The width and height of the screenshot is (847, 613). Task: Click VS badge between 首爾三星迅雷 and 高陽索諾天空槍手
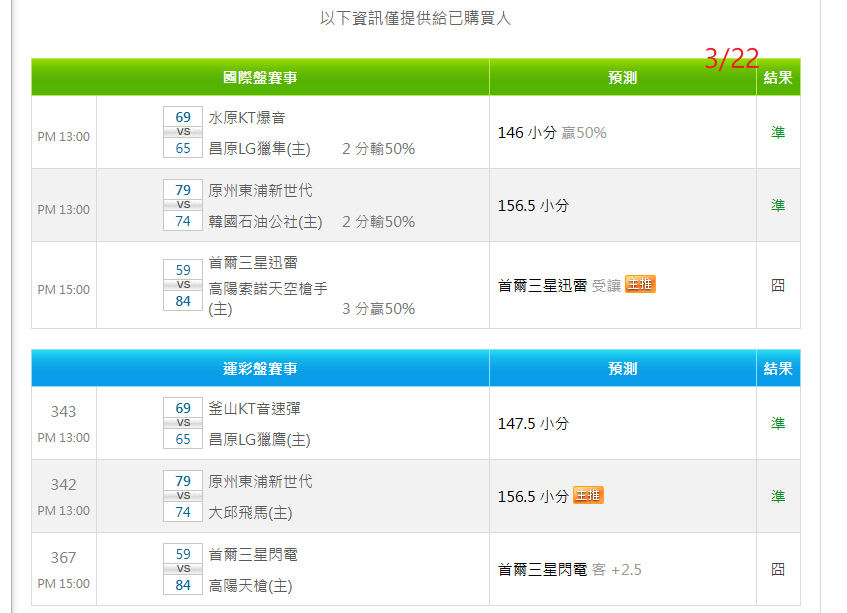183,285
